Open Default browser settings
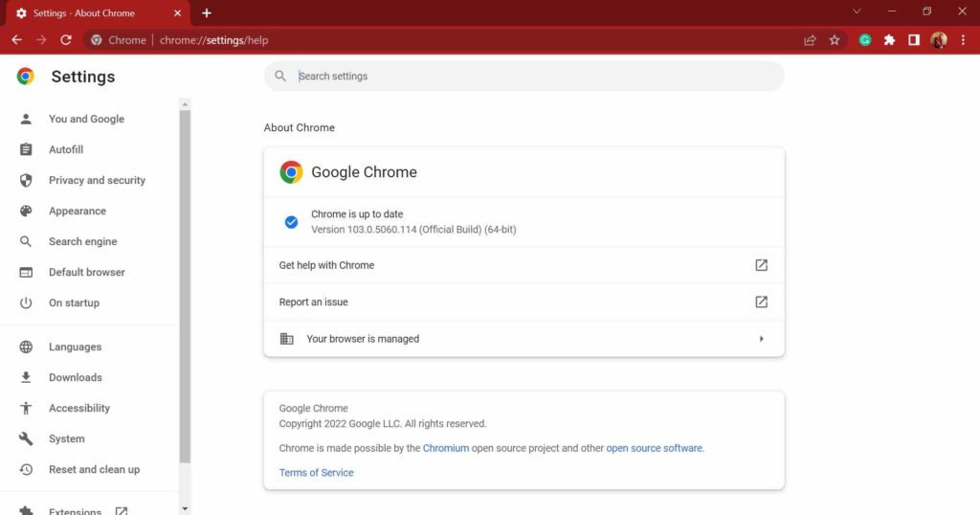 (x=87, y=272)
